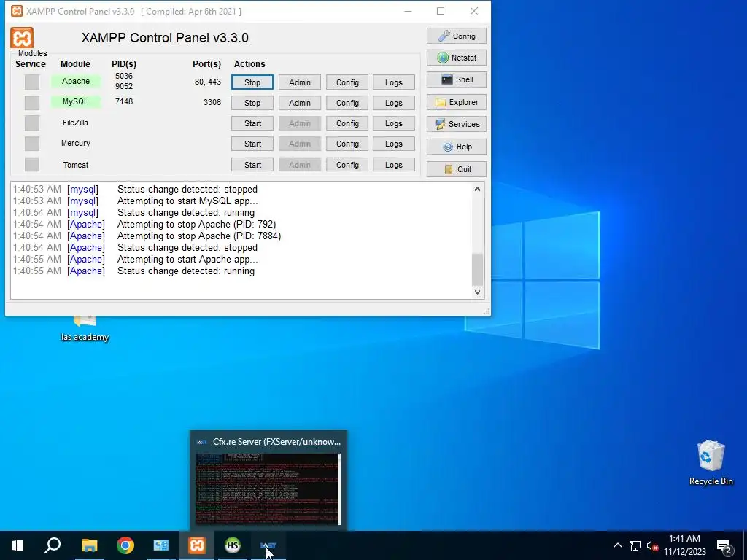
Task: Toggle the Apache service checkbox
Action: (x=32, y=82)
